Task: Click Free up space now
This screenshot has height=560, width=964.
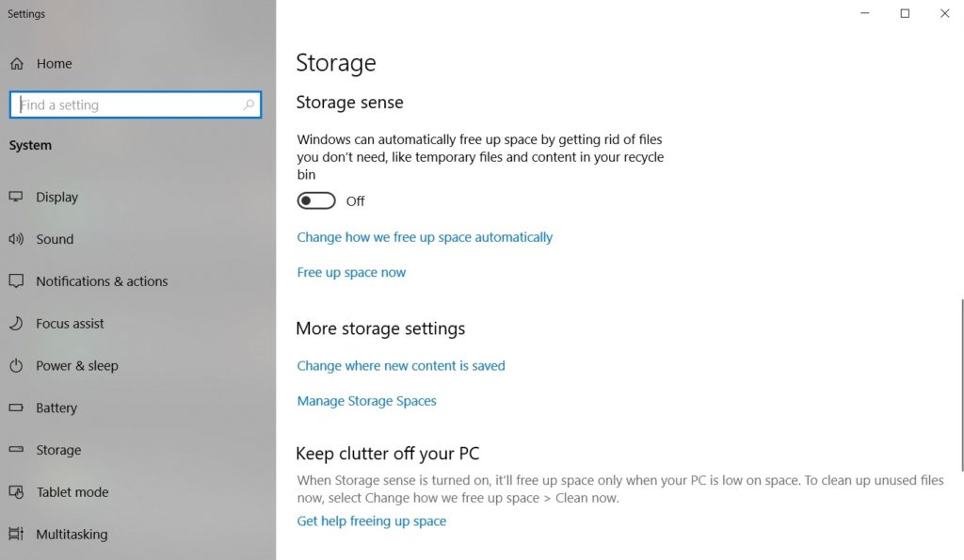Action: pos(350,271)
